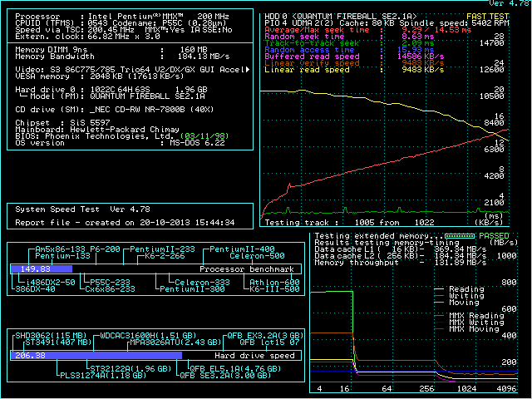Click the blue Writing legend entry
The image size is (532, 399).
(460, 296)
